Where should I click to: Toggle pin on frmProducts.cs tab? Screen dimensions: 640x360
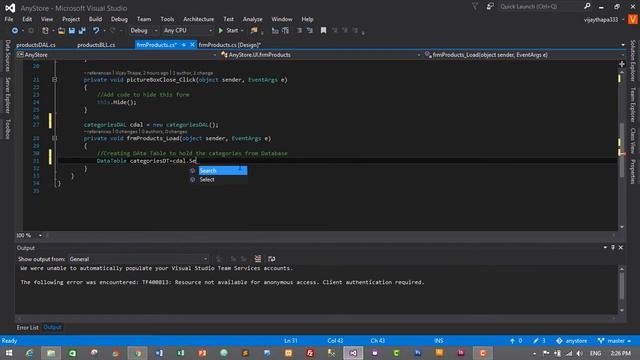point(184,45)
